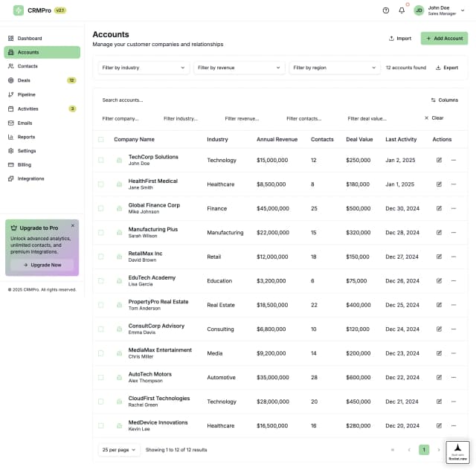Viewport: 476px width, 470px height.
Task: Click the CRMPro logo icon
Action: click(19, 10)
